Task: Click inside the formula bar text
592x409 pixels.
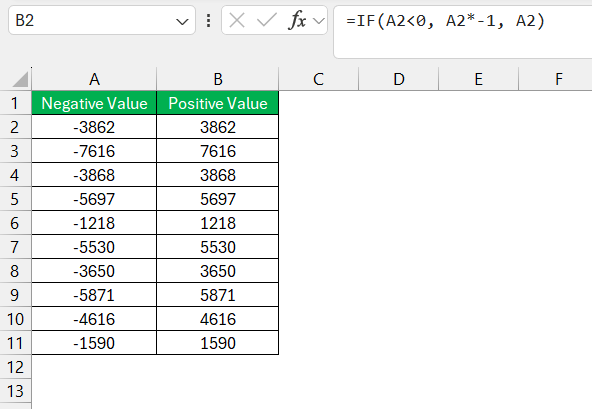Action: (446, 20)
